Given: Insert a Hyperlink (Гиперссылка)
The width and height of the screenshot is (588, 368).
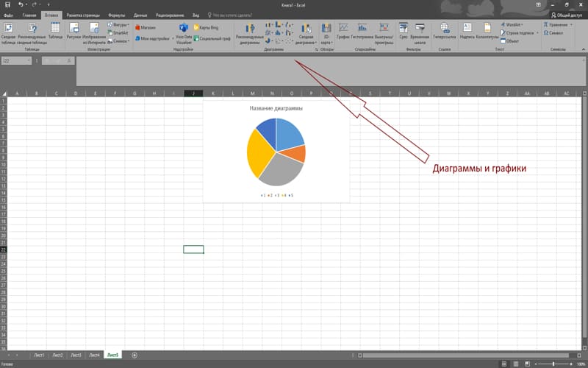Looking at the screenshot, I should [x=445, y=31].
